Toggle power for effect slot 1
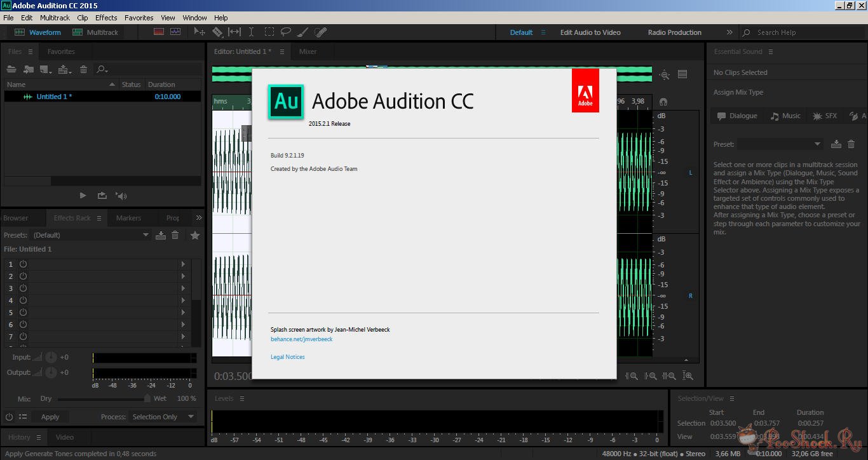Screen dimensions: 868x460 click(x=23, y=264)
